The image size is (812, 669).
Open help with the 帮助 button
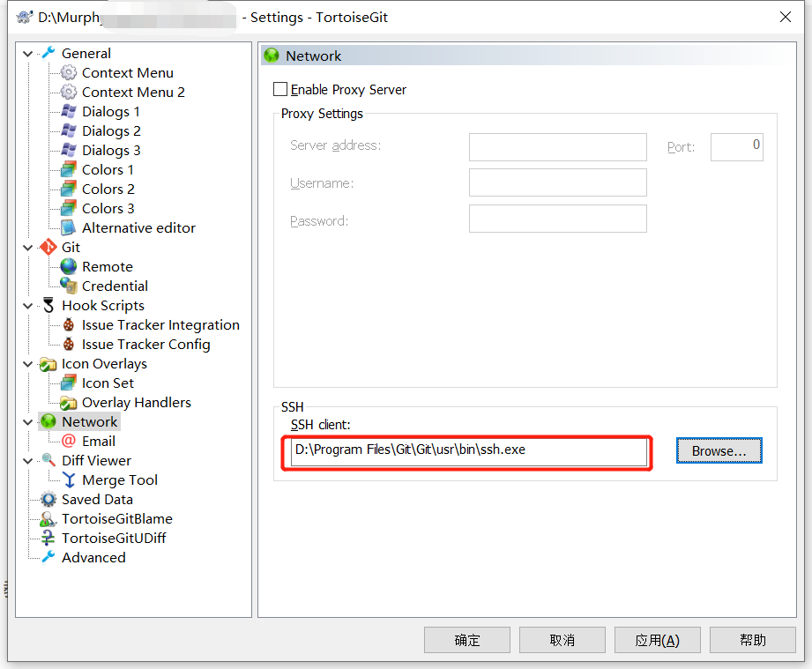tap(752, 640)
